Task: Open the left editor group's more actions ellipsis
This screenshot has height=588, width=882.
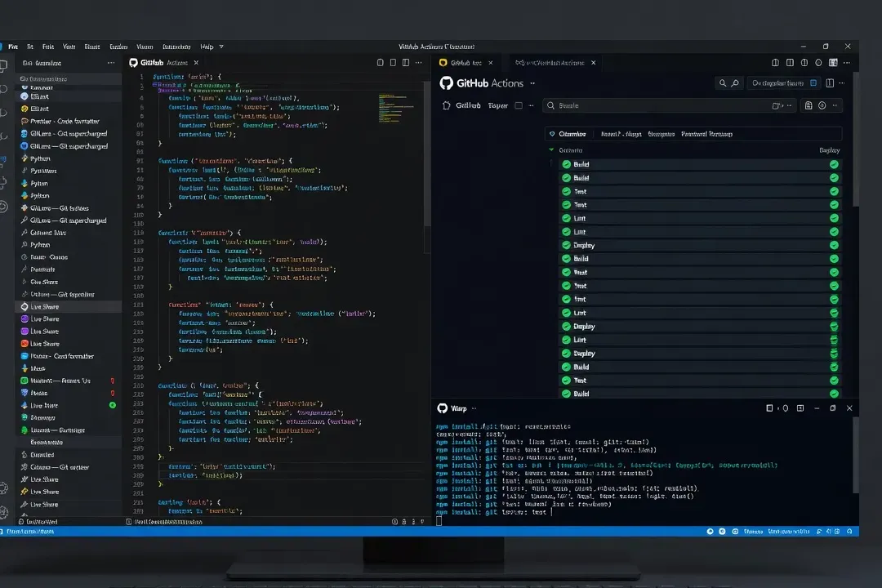Action: click(x=418, y=62)
